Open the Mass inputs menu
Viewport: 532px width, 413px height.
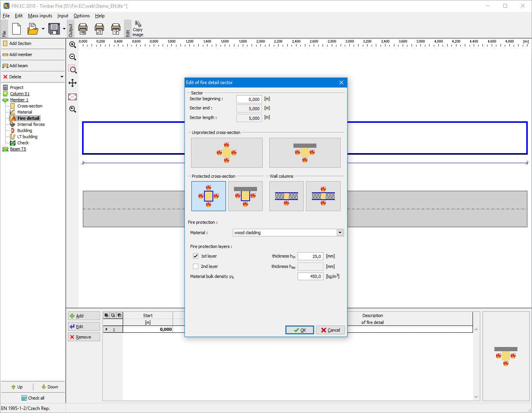40,16
